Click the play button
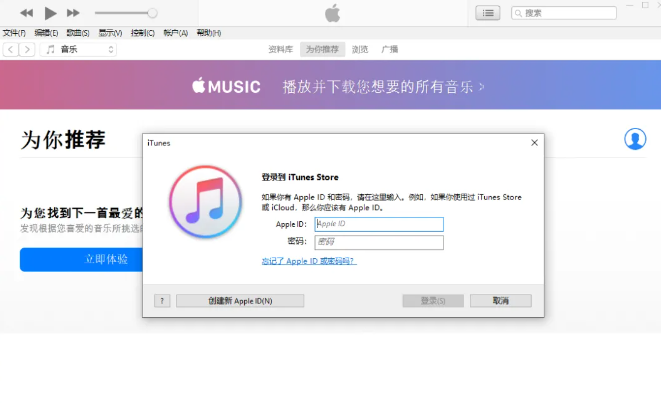 pos(51,13)
